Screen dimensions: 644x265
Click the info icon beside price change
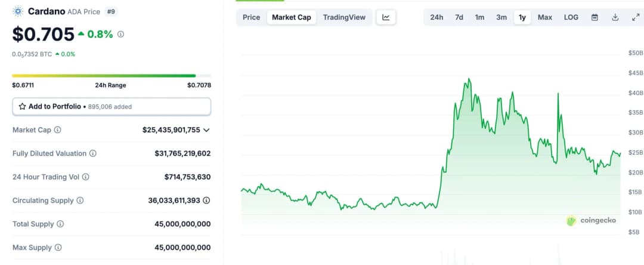[121, 35]
